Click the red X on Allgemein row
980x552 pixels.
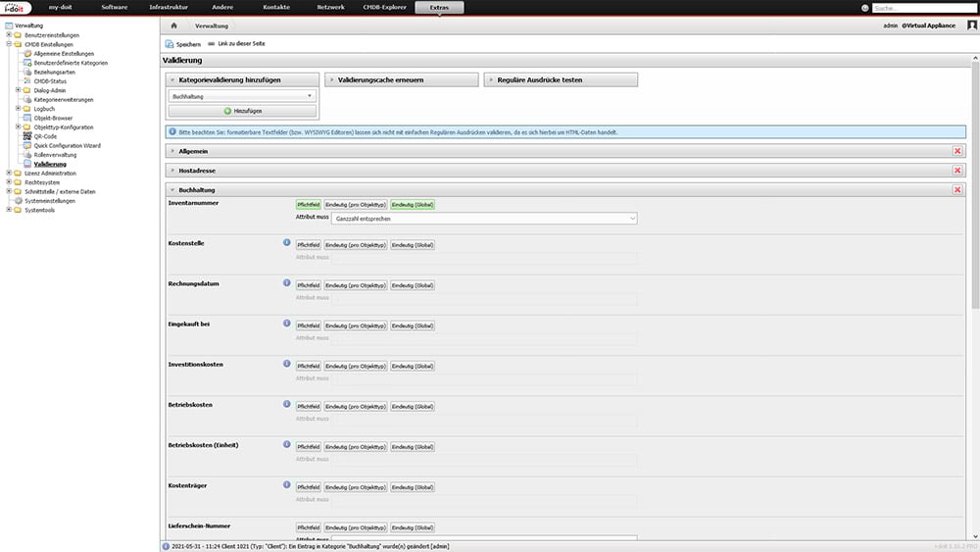[957, 150]
